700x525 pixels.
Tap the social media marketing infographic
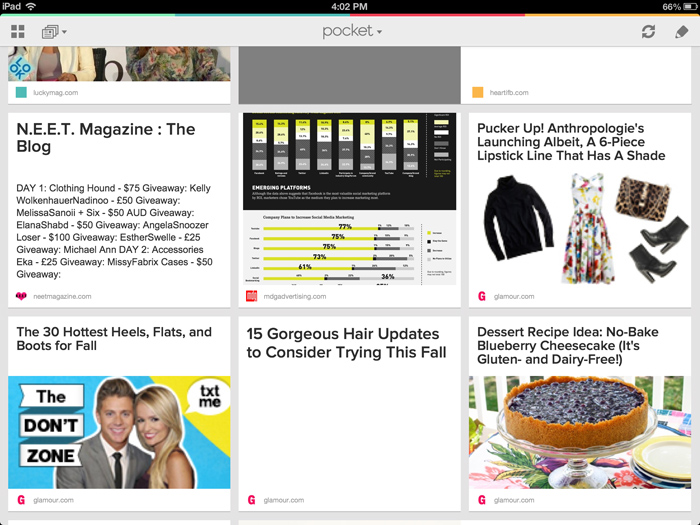point(349,198)
